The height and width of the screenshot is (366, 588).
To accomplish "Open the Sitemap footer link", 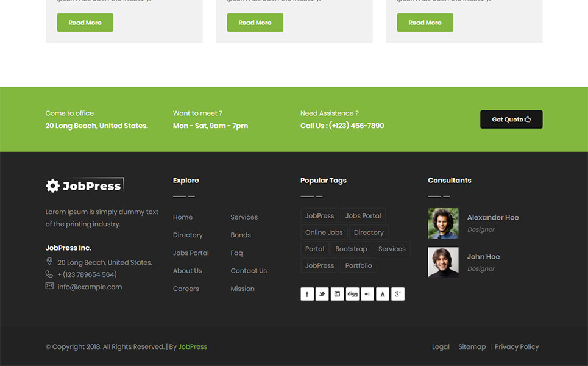I will pyautogui.click(x=472, y=347).
